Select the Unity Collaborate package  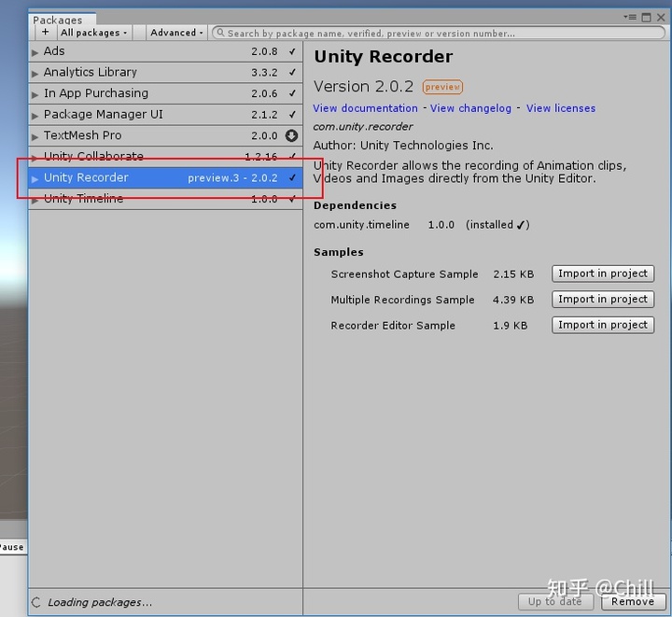pyautogui.click(x=165, y=157)
